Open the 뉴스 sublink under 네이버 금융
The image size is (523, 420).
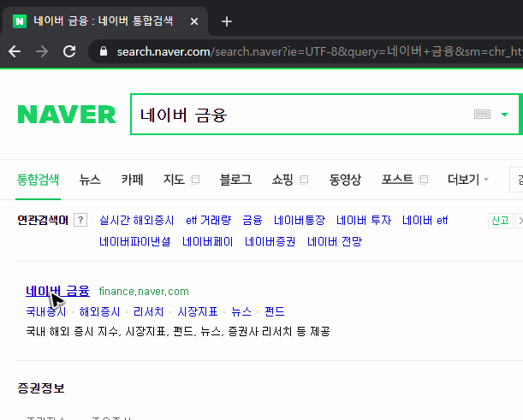[x=241, y=311]
